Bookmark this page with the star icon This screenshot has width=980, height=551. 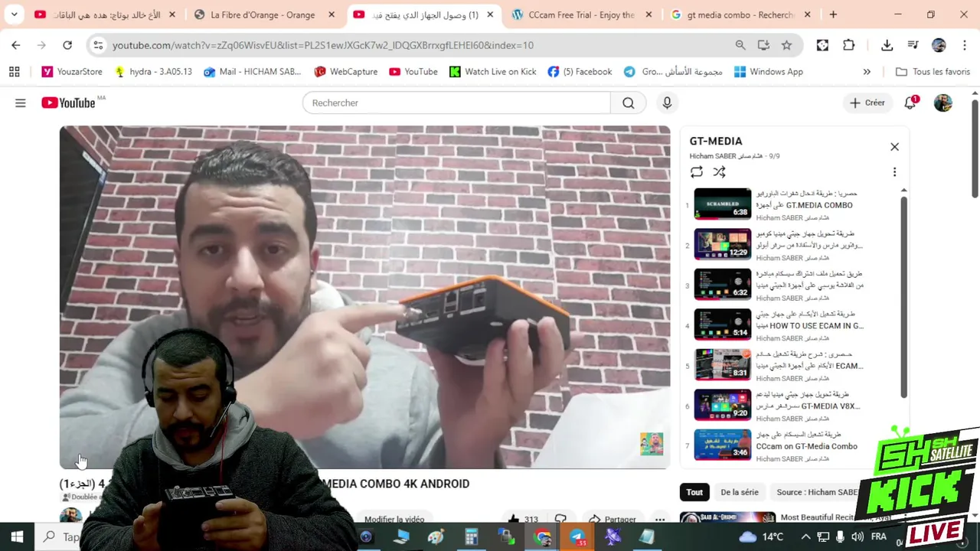click(x=786, y=45)
